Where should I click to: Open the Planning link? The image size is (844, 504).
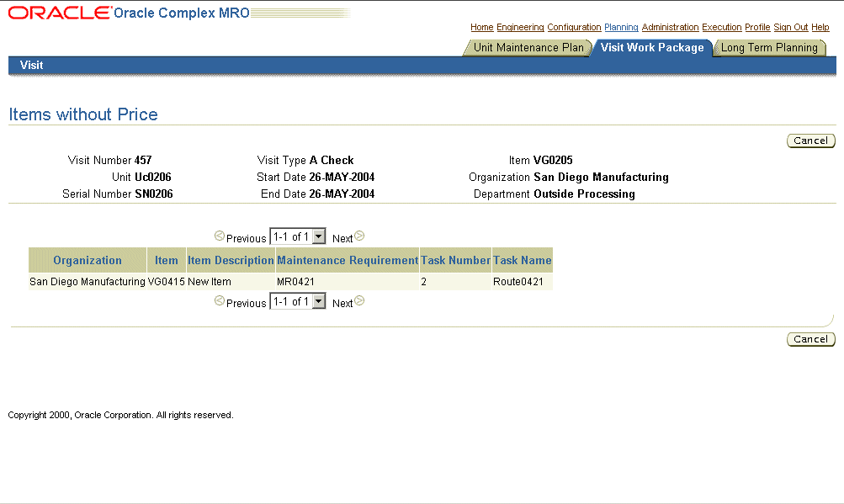(x=621, y=27)
